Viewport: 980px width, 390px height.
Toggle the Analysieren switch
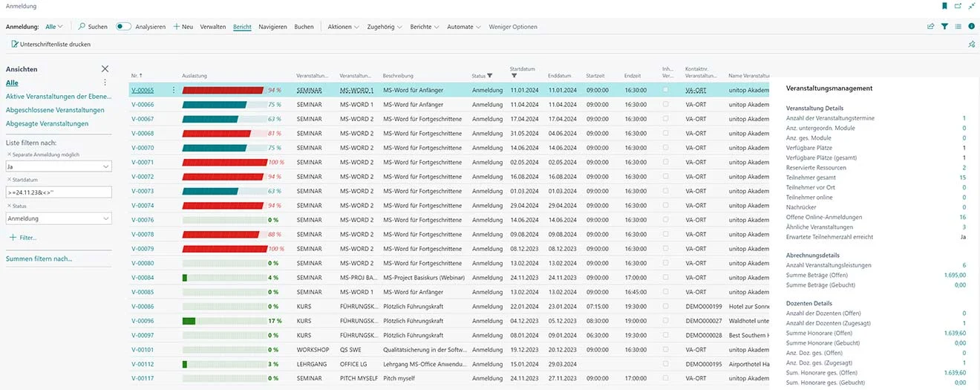[x=123, y=27]
